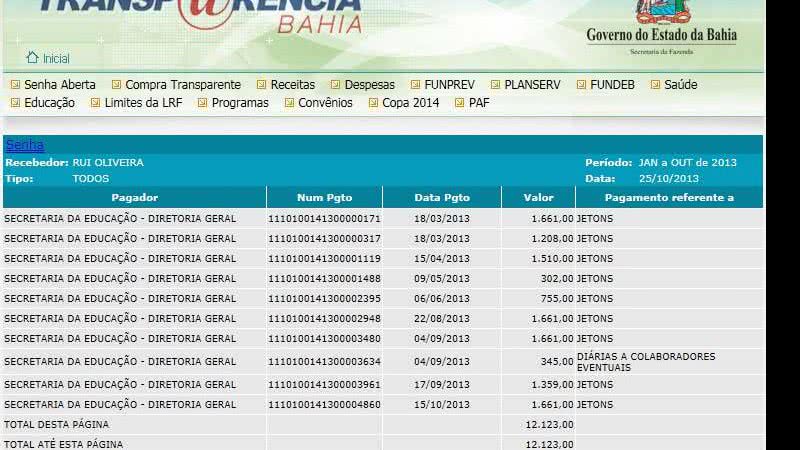Click the bullet icon beside Copa 2014

373,103
